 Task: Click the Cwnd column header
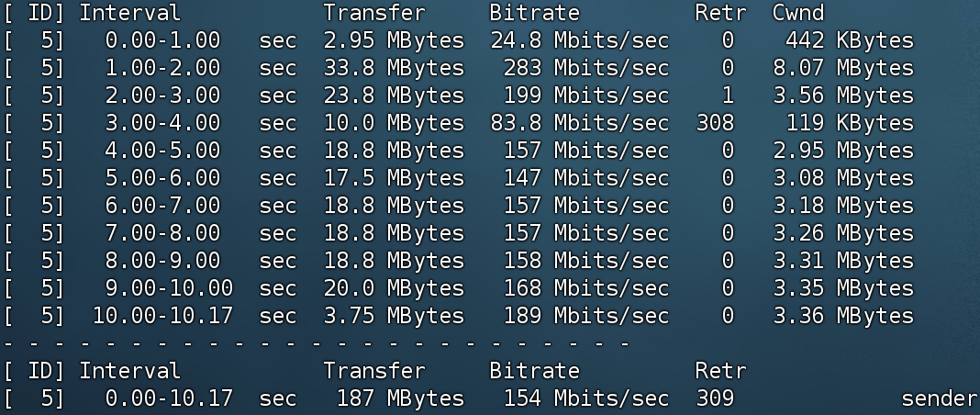click(798, 13)
